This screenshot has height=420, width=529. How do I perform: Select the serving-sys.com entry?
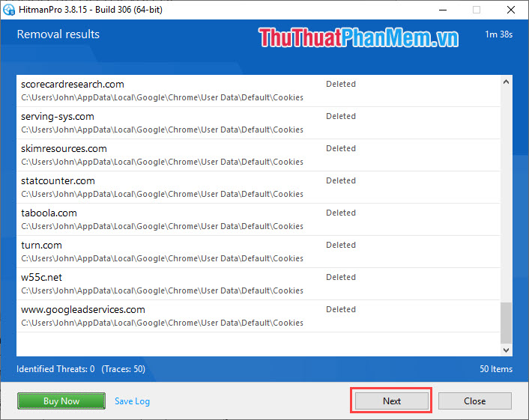tap(258, 123)
